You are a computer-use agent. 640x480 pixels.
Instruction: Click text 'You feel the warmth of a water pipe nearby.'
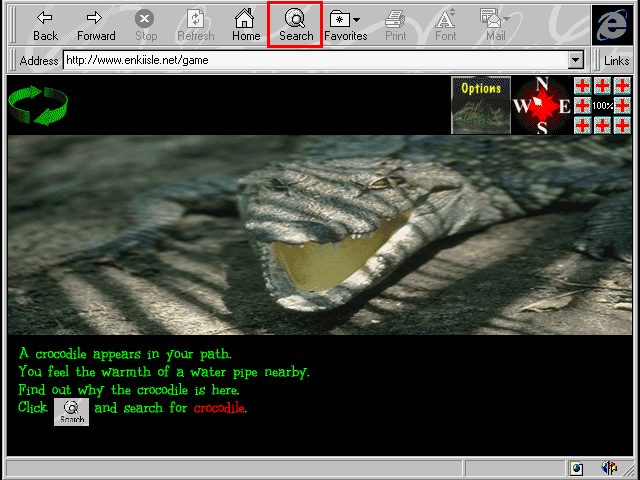[x=164, y=372]
